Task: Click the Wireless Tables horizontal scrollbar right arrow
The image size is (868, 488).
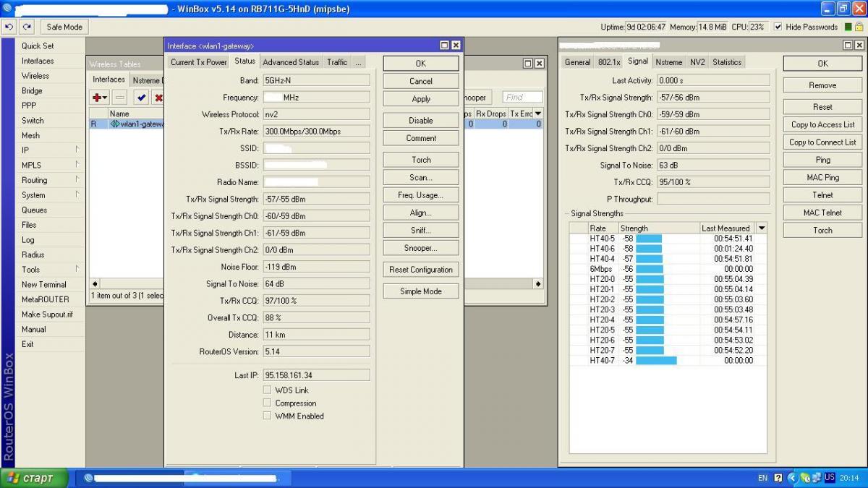Action: 537,284
